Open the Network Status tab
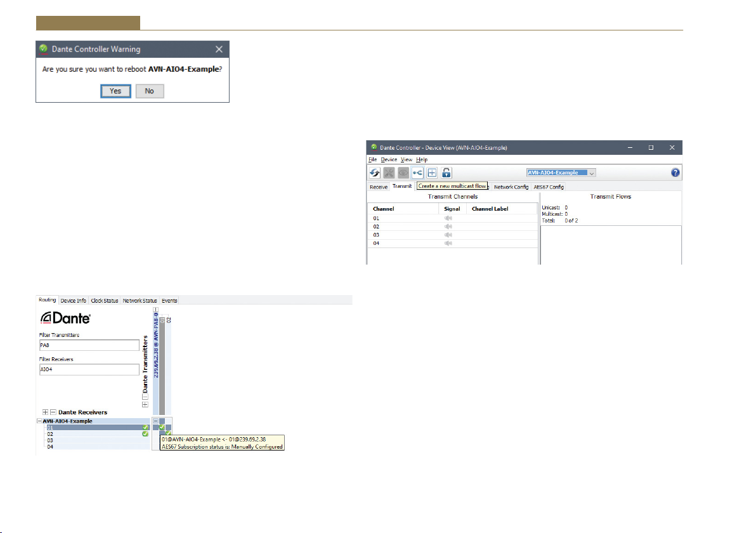 [140, 301]
